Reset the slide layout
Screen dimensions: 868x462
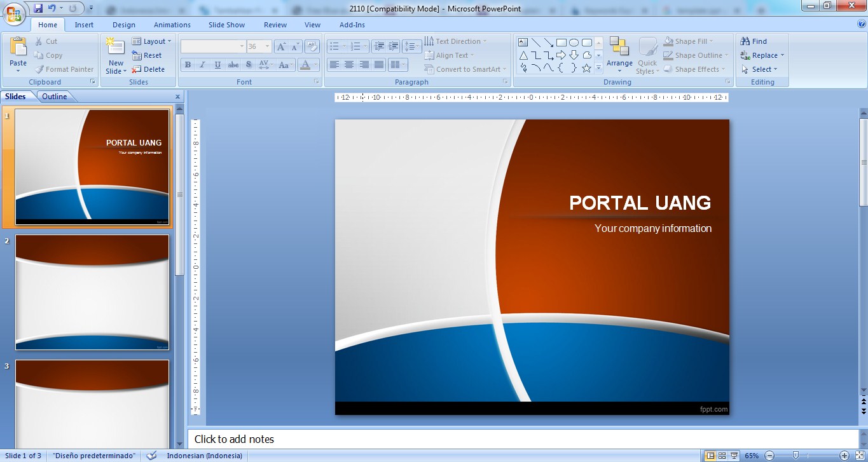[147, 55]
